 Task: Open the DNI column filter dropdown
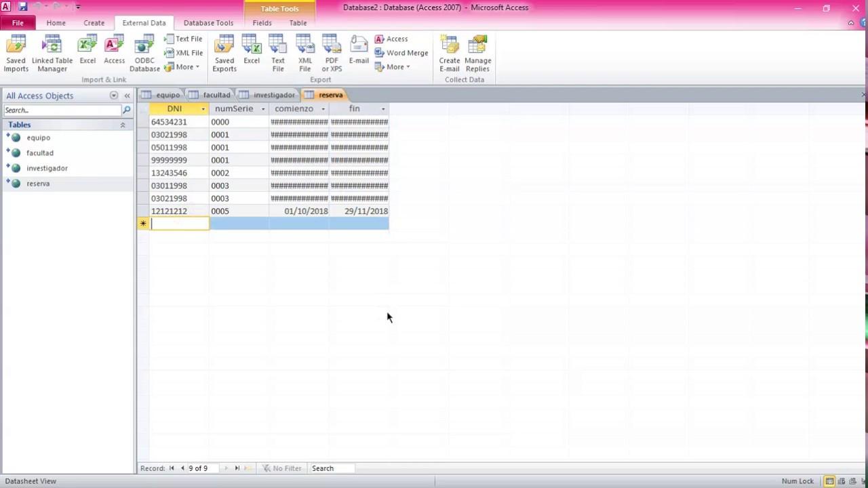pyautogui.click(x=203, y=109)
